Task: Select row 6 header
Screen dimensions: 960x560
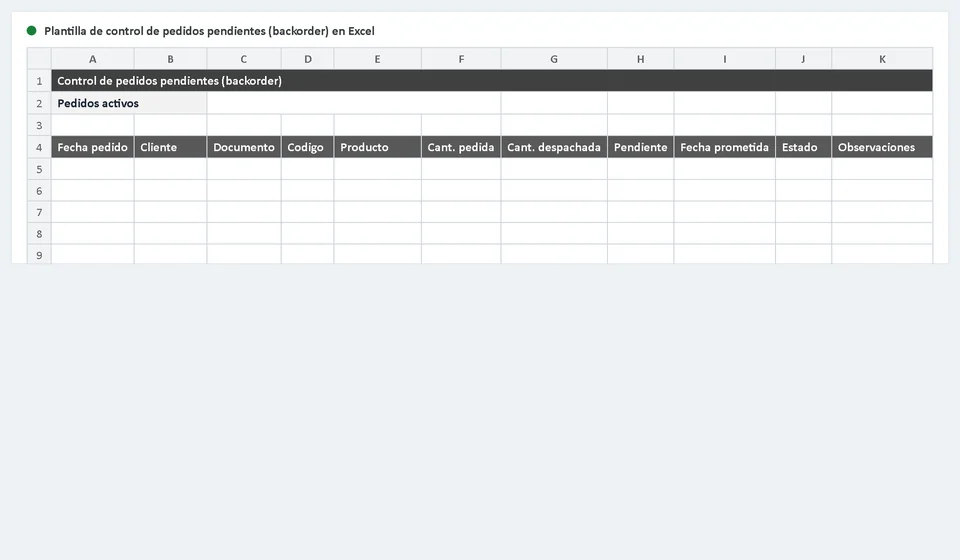Action: pos(39,190)
